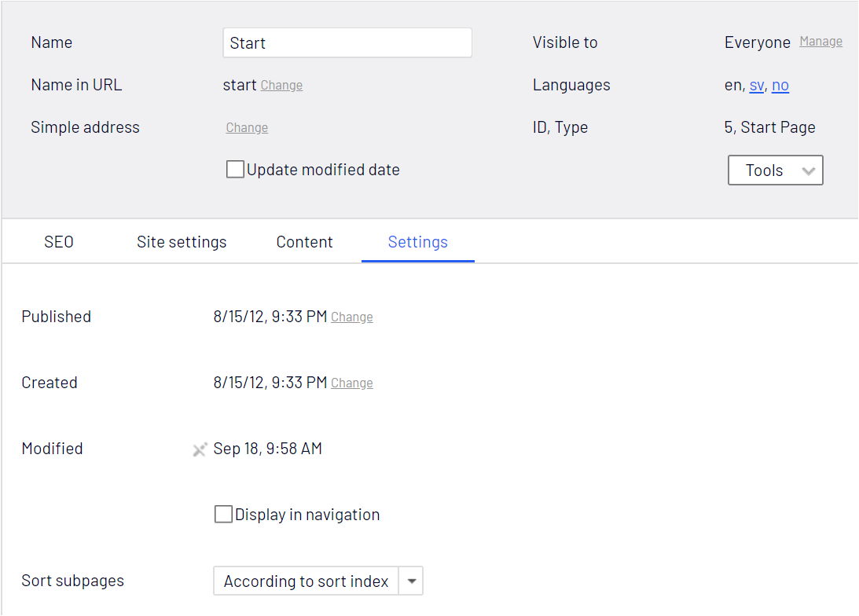
Task: Open the Site settings tab
Action: coord(182,242)
